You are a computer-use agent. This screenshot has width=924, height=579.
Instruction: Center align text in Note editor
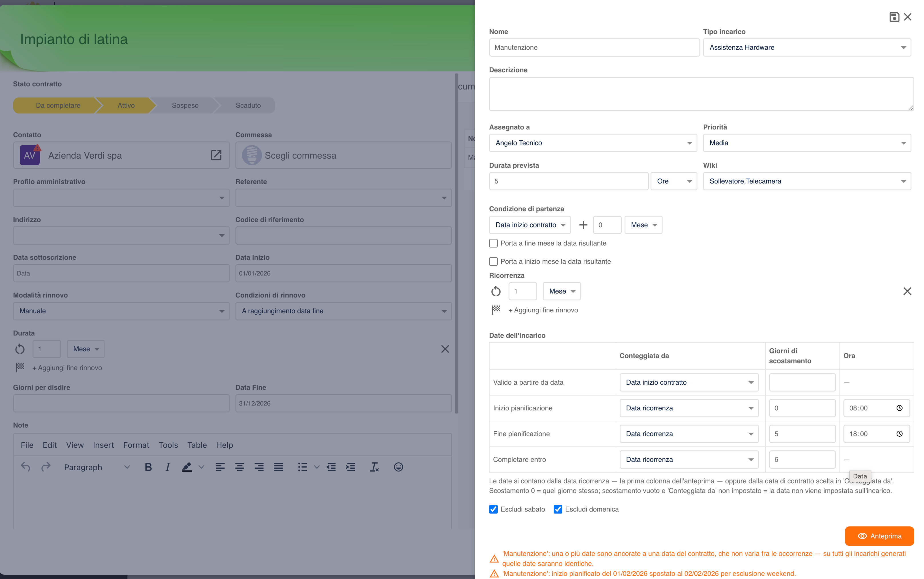240,467
